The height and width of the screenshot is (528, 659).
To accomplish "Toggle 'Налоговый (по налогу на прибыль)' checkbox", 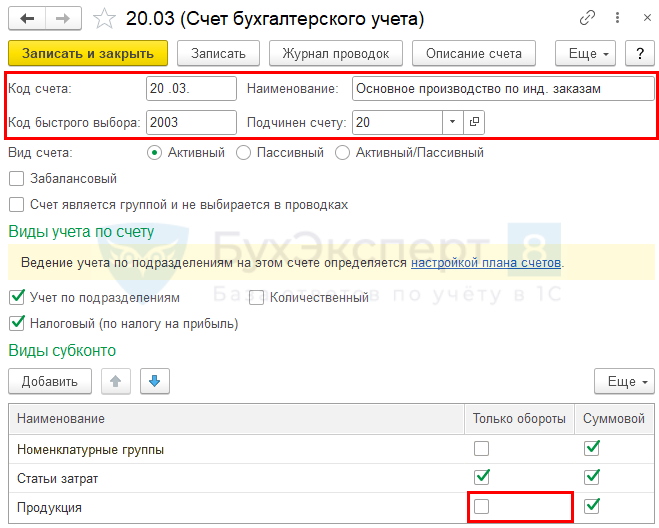I will (x=16, y=323).
